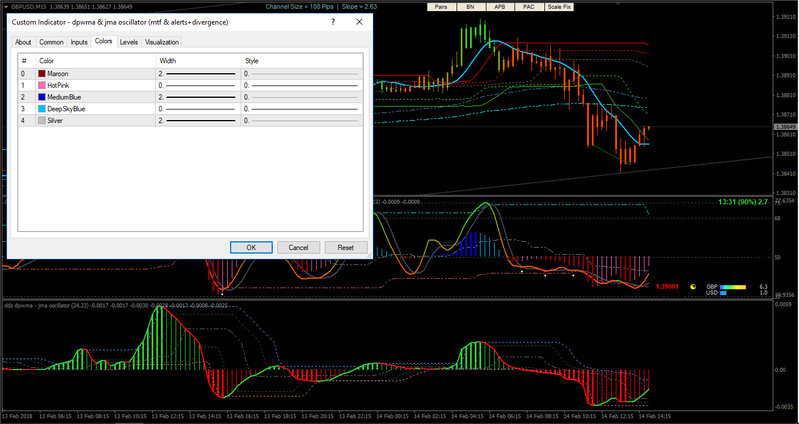Open the Visualization tab

162,43
